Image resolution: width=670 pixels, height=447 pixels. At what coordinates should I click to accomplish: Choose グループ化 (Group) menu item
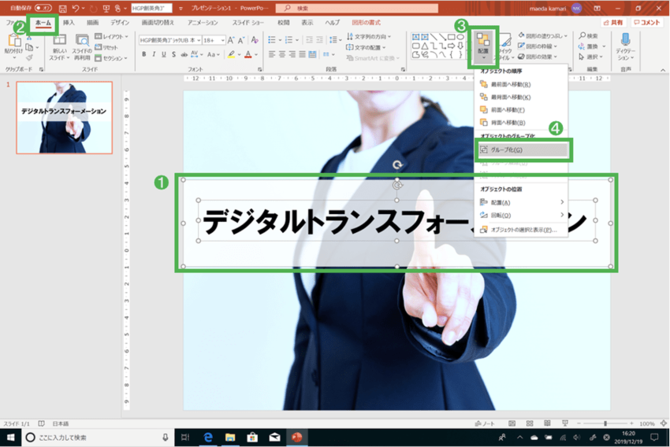[523, 150]
